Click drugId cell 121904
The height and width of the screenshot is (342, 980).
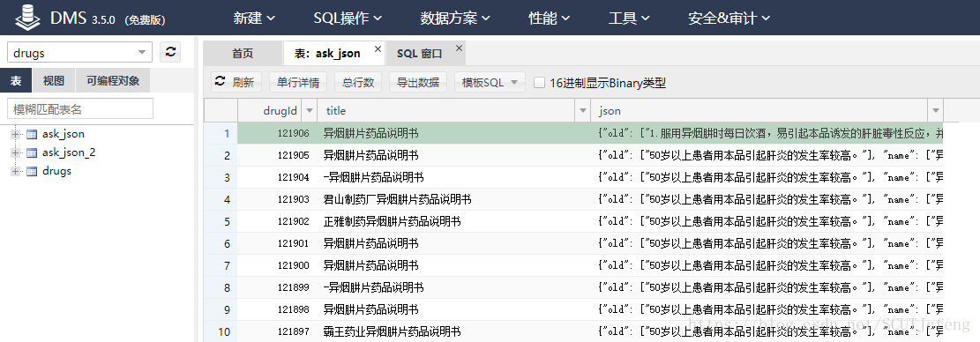click(x=278, y=177)
